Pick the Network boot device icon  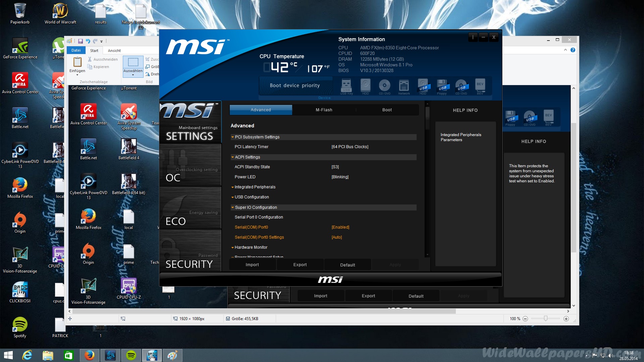click(x=404, y=87)
